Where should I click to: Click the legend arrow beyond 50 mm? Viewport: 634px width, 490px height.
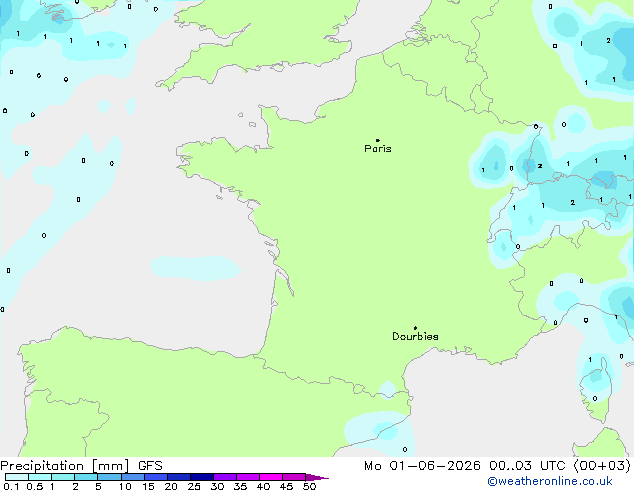coord(317,477)
